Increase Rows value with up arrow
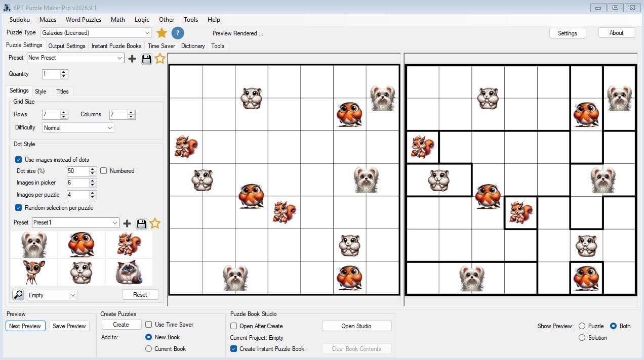 pyautogui.click(x=64, y=112)
